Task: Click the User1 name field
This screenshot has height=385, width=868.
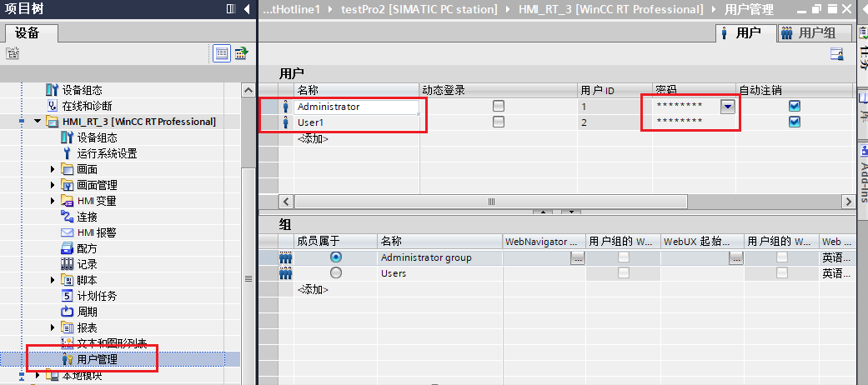Action: point(356,122)
